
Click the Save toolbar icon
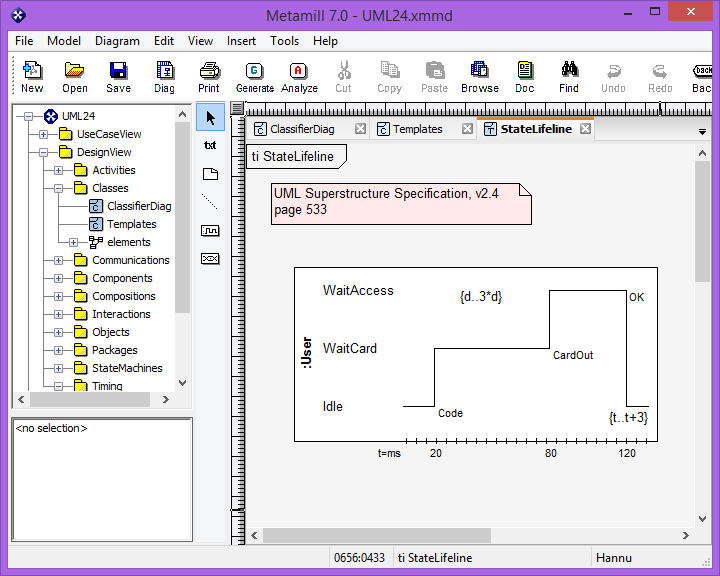click(118, 71)
